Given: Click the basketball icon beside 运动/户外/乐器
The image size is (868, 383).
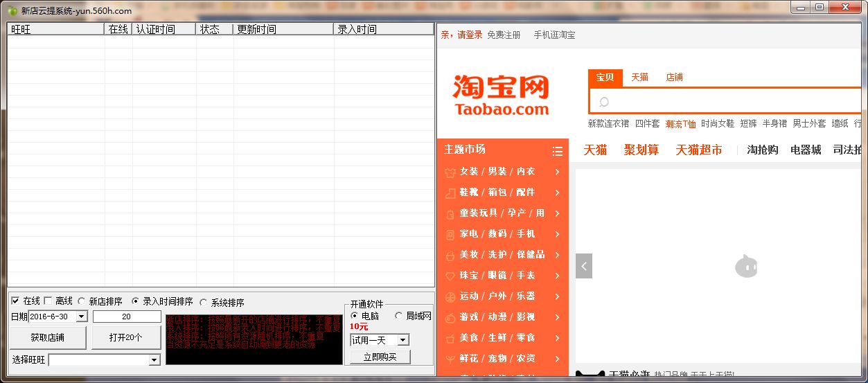Looking at the screenshot, I should click(x=450, y=296).
